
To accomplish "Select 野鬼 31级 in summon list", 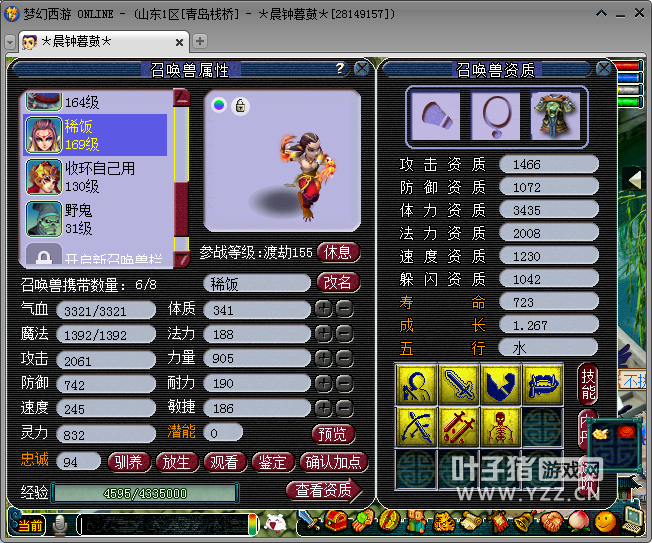I will [x=95, y=219].
